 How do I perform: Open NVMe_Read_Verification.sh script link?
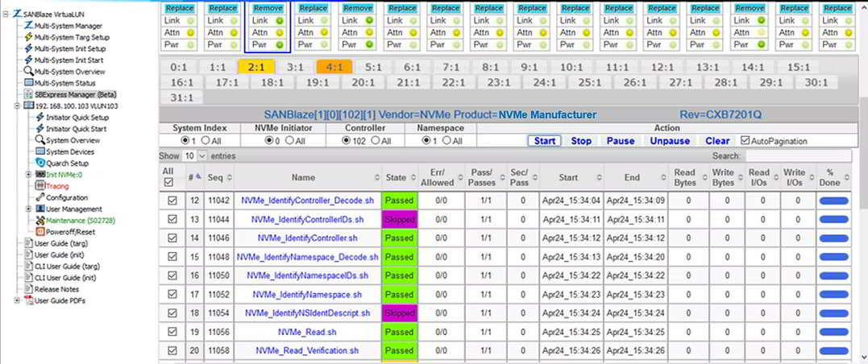[307, 351]
